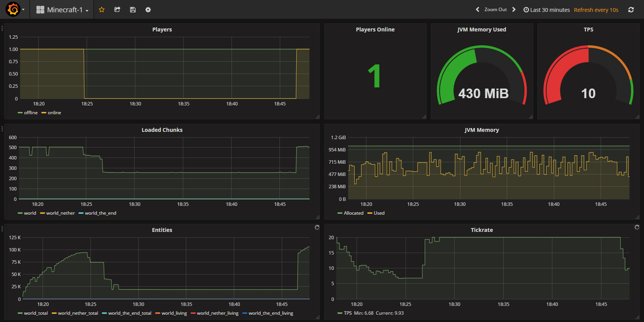The image size is (644, 322).
Task: Star the dashboard as favorite
Action: pos(102,10)
